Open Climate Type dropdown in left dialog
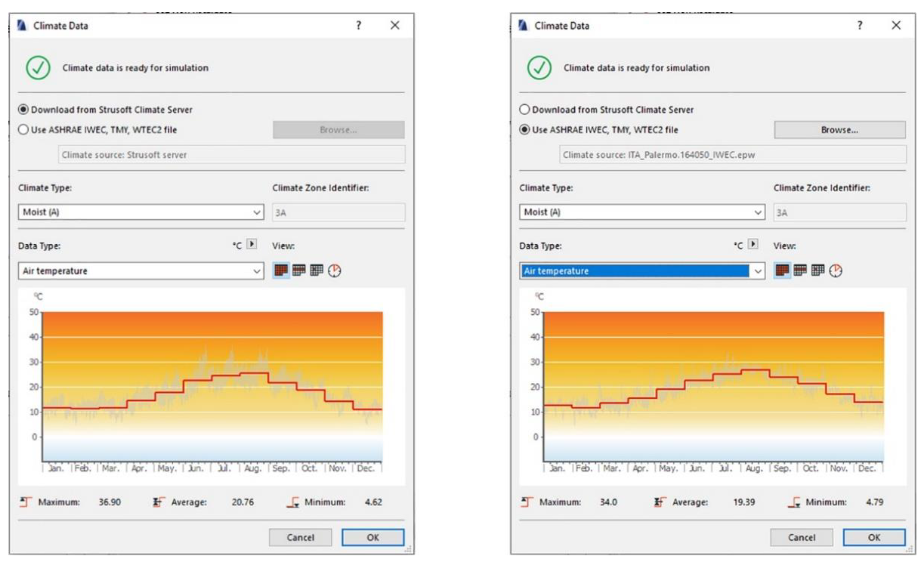The width and height of the screenshot is (924, 564). [x=141, y=212]
